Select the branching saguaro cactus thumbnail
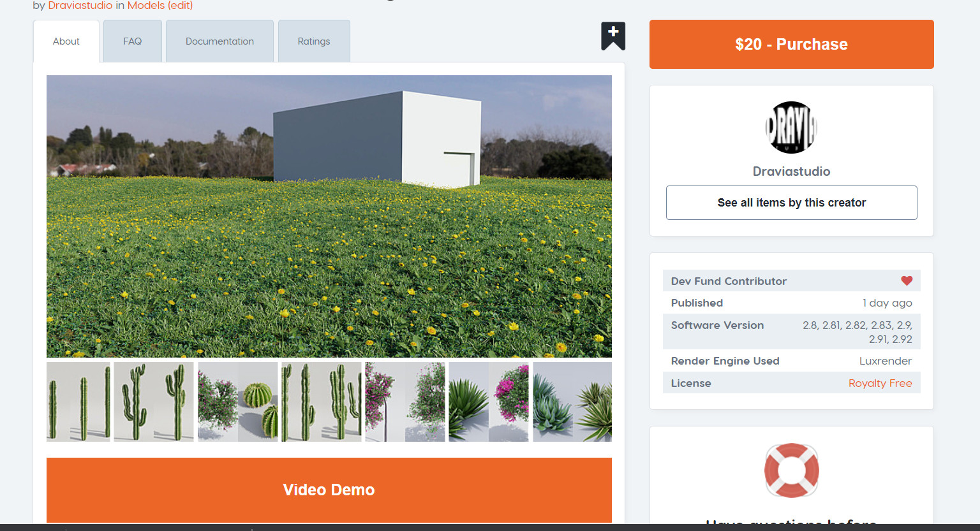This screenshot has width=980, height=531. click(x=154, y=402)
